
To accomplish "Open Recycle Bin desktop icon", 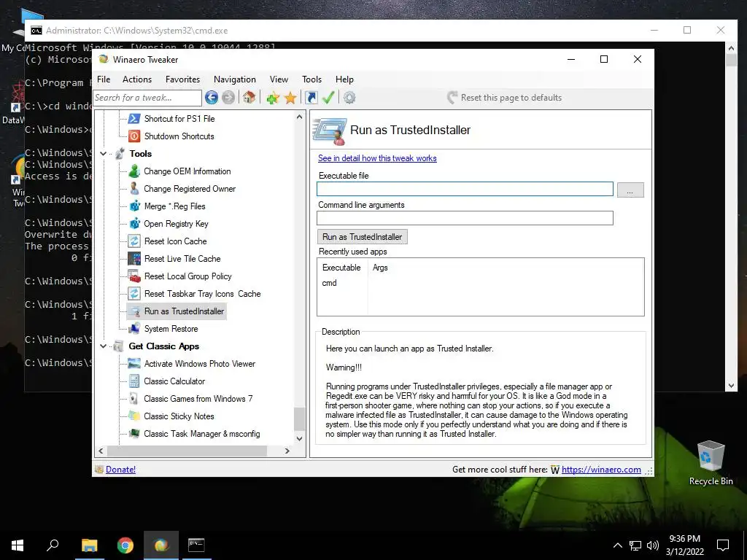I will [711, 463].
